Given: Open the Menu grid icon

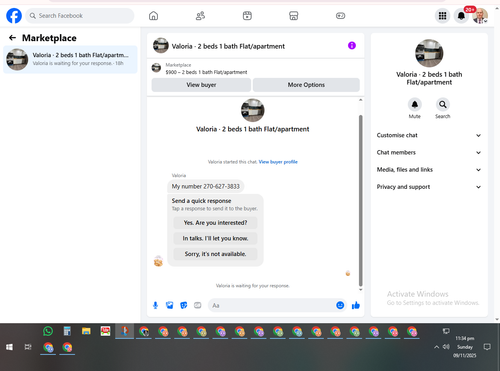Looking at the screenshot, I should pyautogui.click(x=442, y=16).
